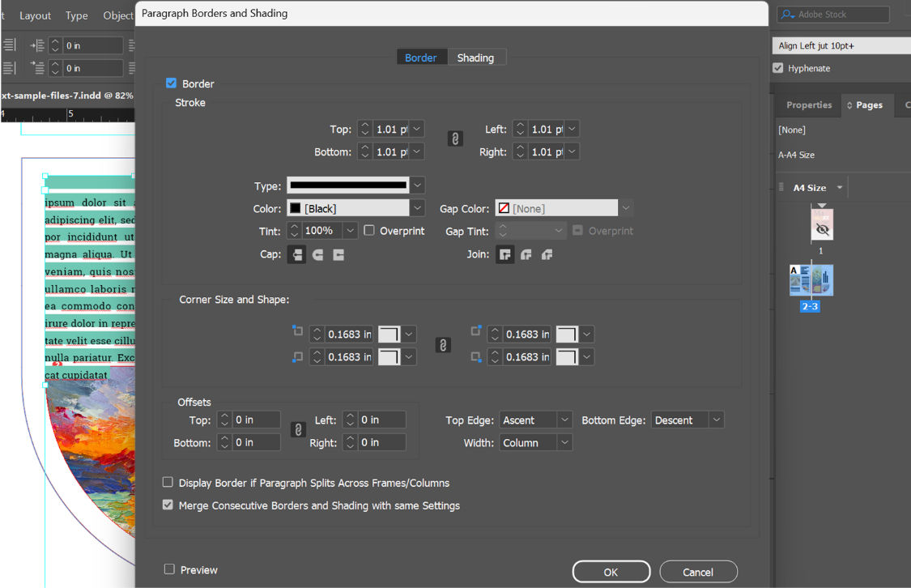Viewport: 911px width, 588px height.
Task: Click the Adobe Stock search icon
Action: click(x=788, y=15)
